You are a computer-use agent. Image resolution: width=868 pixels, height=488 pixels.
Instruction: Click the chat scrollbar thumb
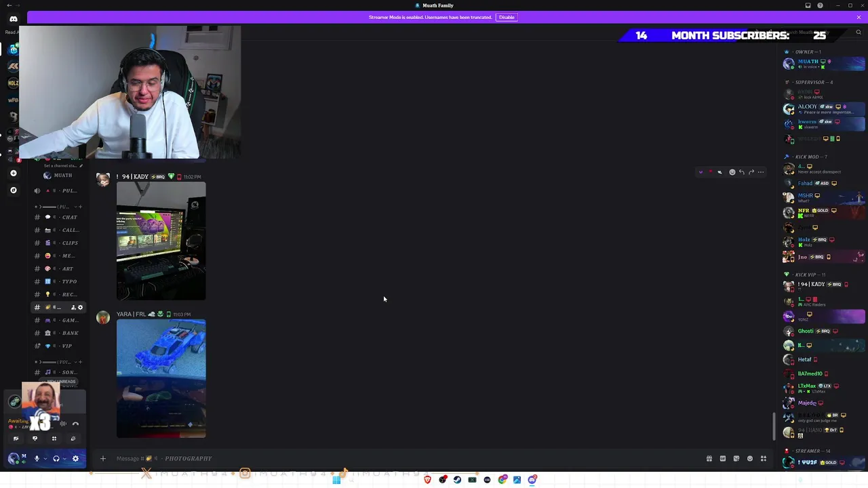(774, 426)
